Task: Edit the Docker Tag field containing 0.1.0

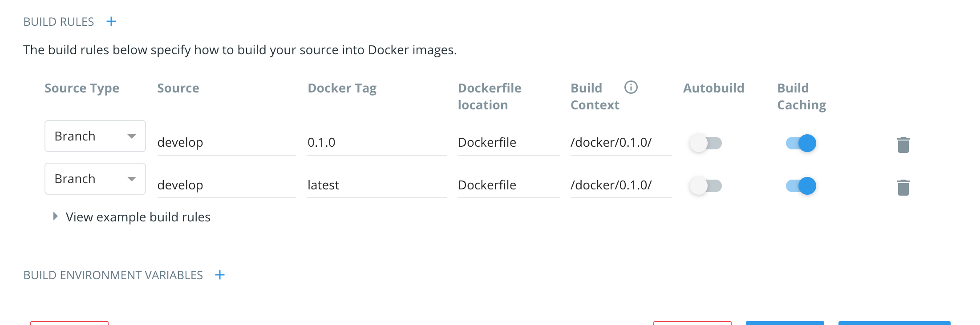Action: (377, 143)
